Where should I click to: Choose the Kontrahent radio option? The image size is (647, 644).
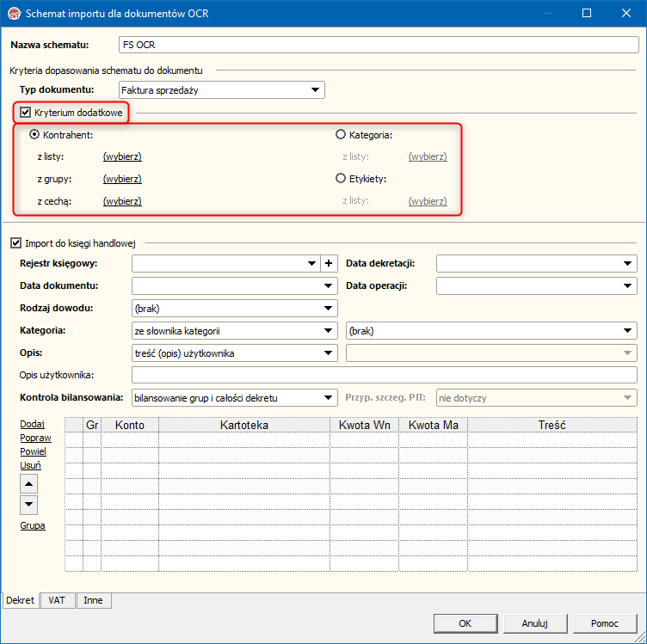(x=34, y=135)
